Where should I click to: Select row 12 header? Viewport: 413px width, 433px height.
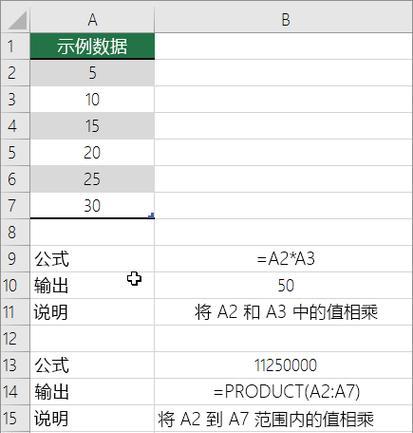[15, 339]
